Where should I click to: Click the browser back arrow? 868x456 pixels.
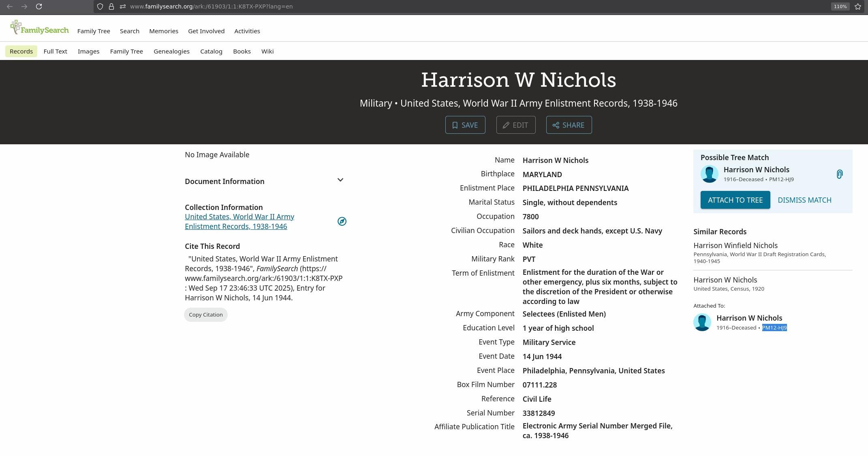click(x=10, y=6)
